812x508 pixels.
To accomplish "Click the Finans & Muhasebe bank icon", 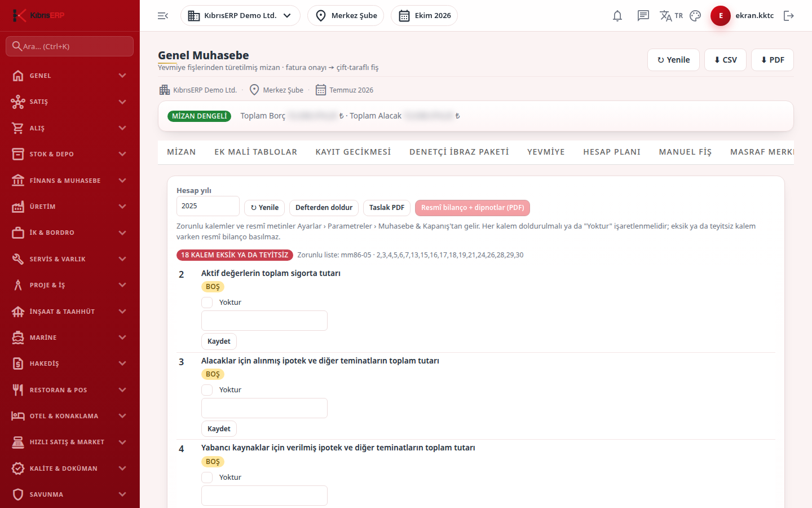I will 18,181.
